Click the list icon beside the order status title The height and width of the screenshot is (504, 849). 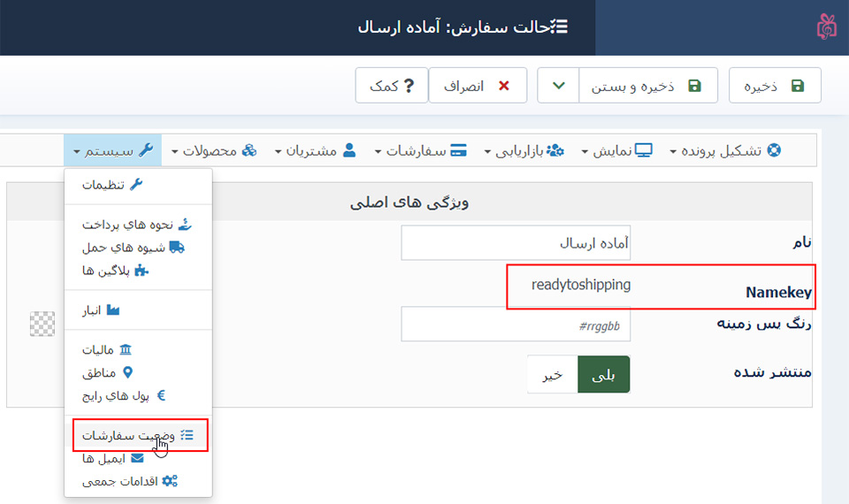point(559,27)
